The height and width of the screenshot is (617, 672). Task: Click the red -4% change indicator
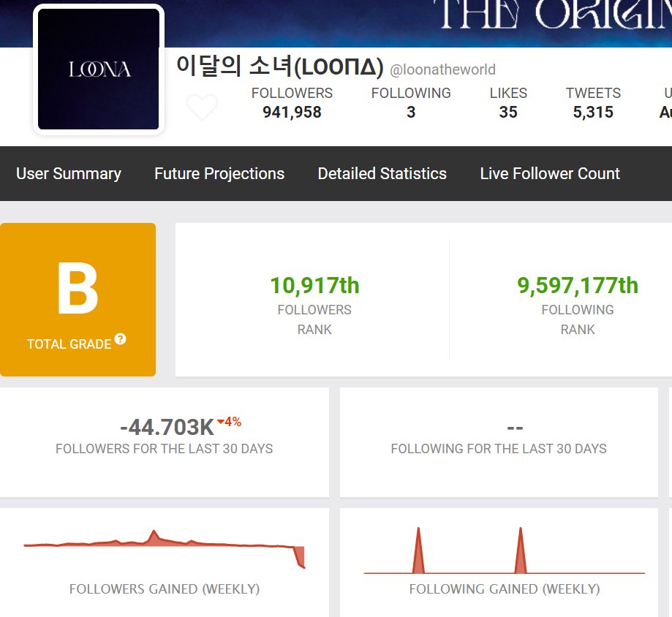pos(230,422)
